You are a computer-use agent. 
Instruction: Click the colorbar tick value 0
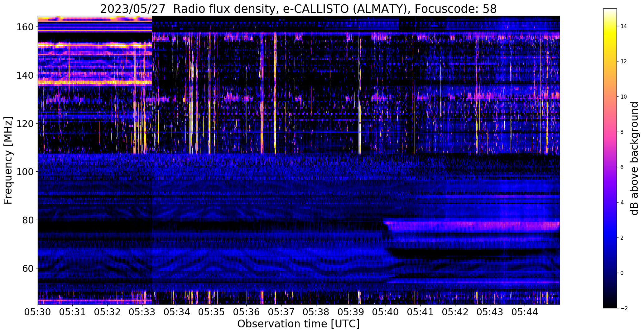tap(622, 273)
